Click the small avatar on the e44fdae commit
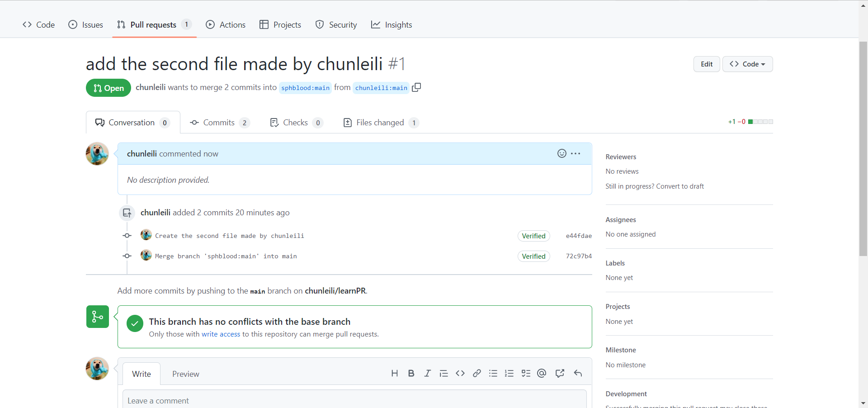The height and width of the screenshot is (408, 868). pos(146,235)
